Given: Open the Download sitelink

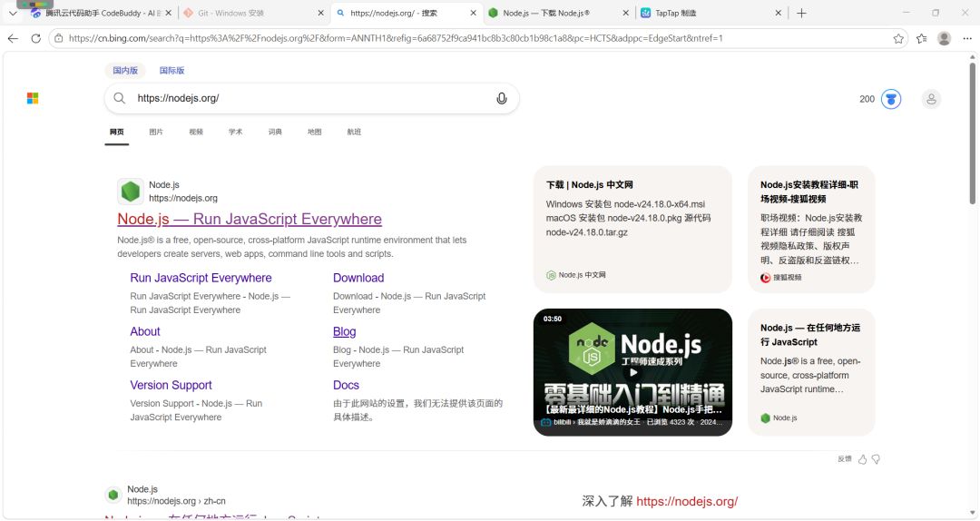Looking at the screenshot, I should click(358, 278).
